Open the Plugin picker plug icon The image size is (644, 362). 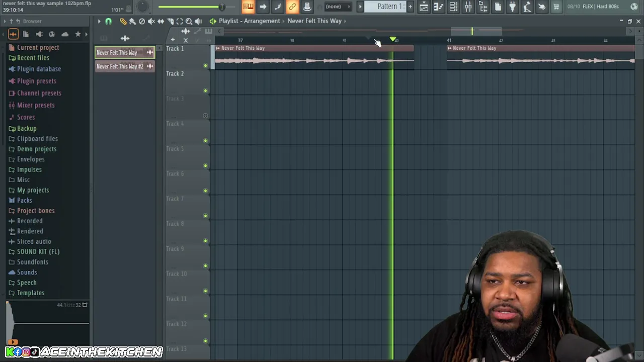tap(512, 7)
